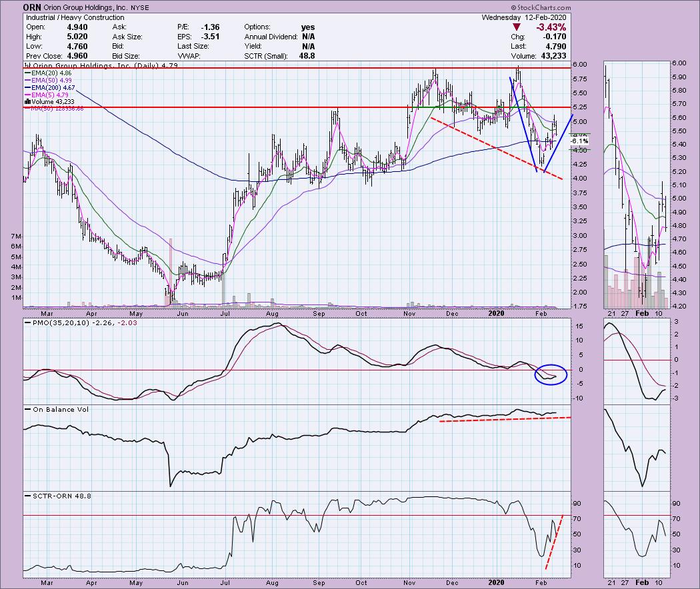The width and height of the screenshot is (700, 589).
Task: Click the Options value yes
Action: pyautogui.click(x=308, y=27)
